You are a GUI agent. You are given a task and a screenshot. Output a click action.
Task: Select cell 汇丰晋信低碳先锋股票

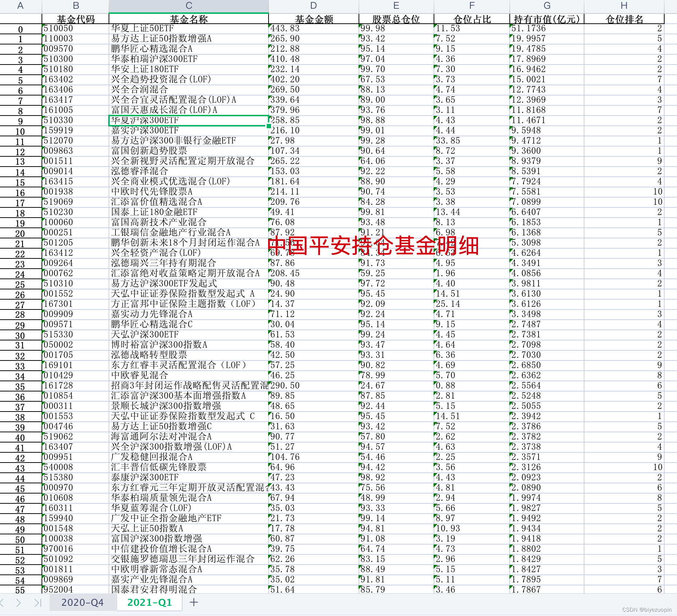coord(189,467)
